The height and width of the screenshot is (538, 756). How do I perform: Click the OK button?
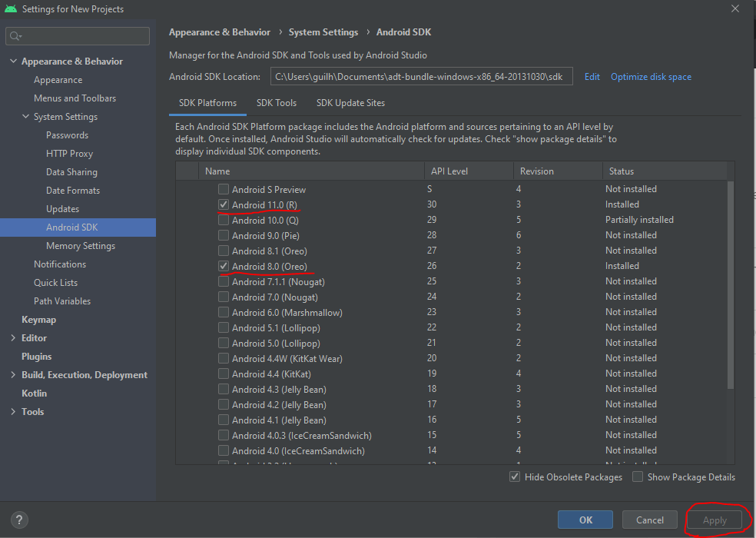[x=585, y=520]
